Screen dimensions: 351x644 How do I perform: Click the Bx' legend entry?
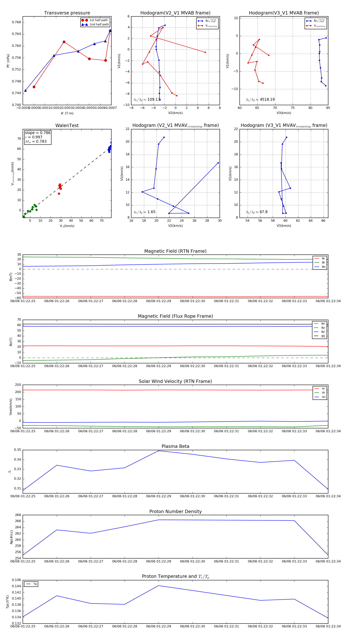click(x=320, y=324)
